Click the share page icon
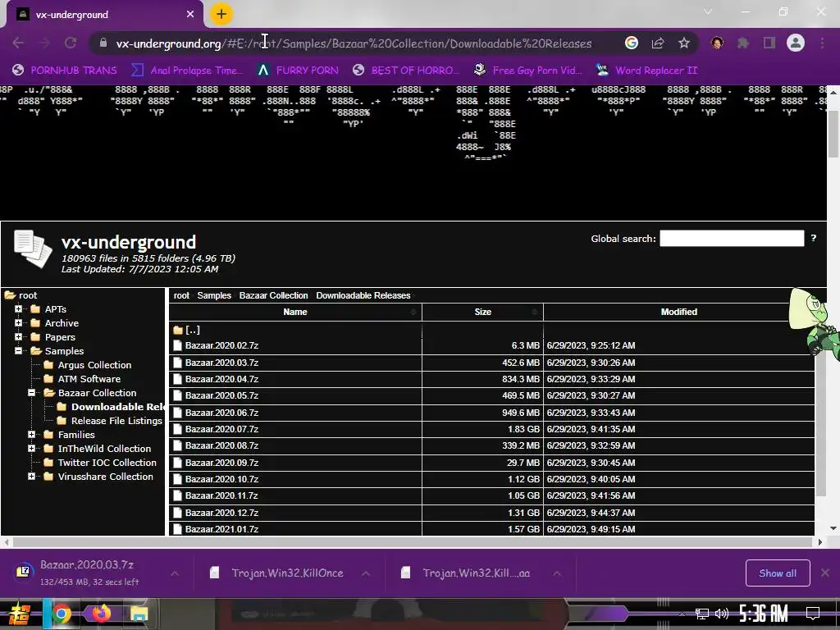This screenshot has width=840, height=630. (x=658, y=43)
